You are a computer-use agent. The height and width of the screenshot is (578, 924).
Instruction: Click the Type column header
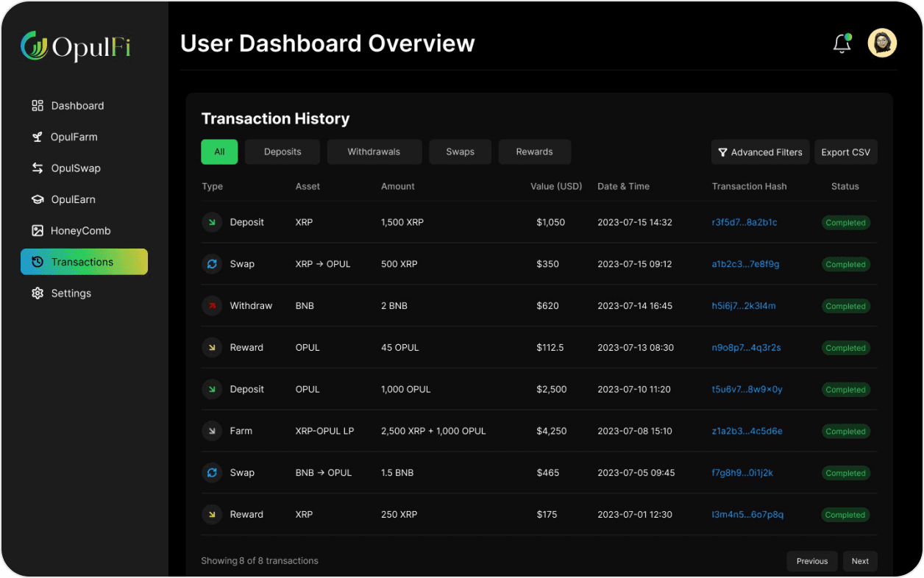[212, 187]
